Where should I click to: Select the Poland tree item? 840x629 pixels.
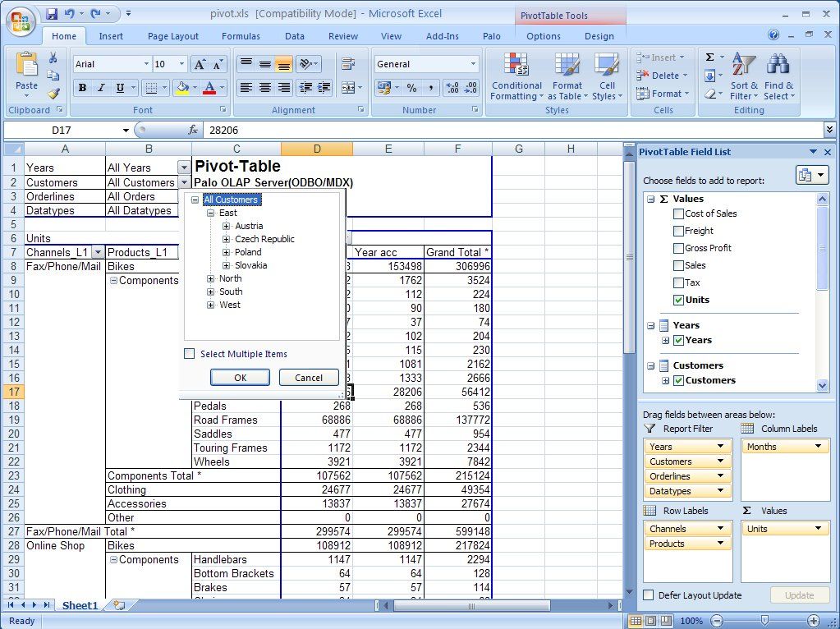[x=248, y=252]
